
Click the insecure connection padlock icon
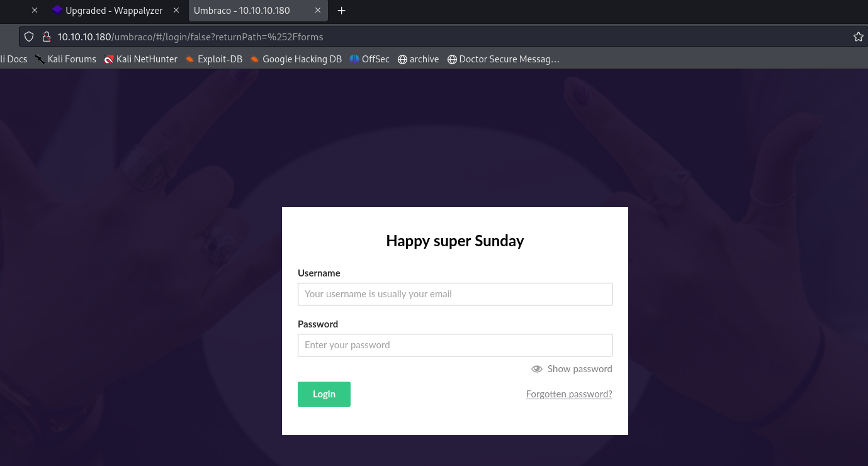(45, 37)
